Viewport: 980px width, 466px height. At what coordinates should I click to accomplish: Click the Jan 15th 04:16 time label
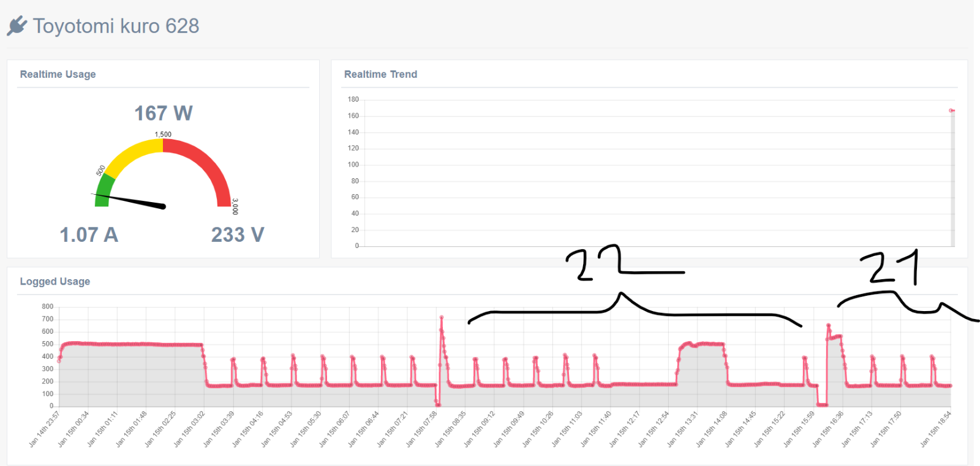point(247,429)
